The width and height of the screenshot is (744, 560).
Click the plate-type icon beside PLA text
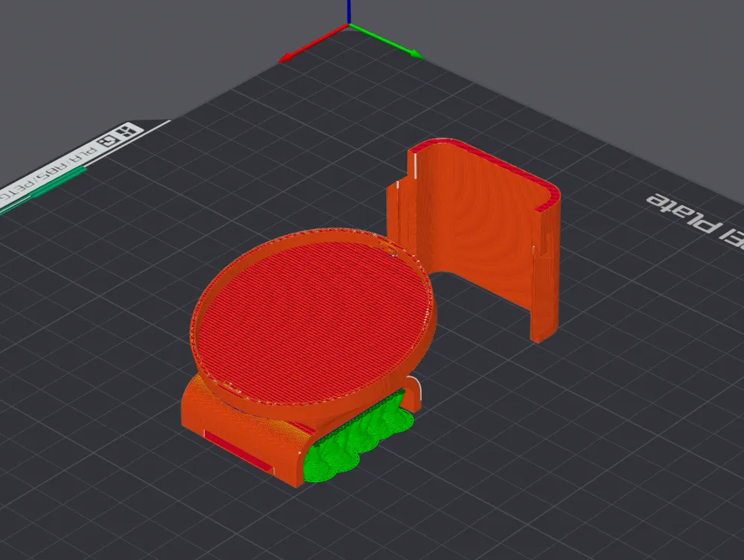pyautogui.click(x=107, y=141)
